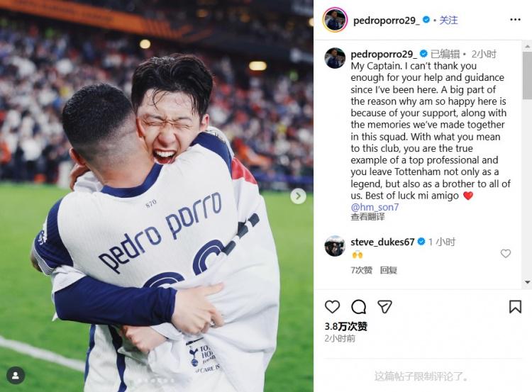The width and height of the screenshot is (532, 392).
Task: Reply to steve_dukes67 comment 回复
Action: coord(388,270)
